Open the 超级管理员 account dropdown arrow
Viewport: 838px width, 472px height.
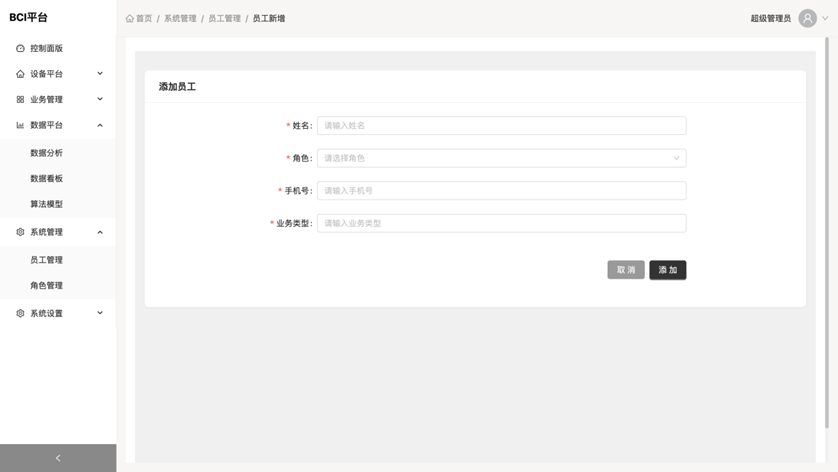click(x=825, y=18)
